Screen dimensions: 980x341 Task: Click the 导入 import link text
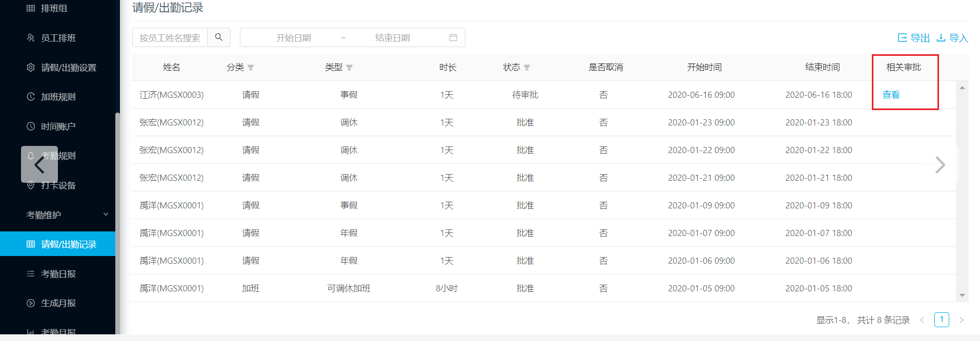pyautogui.click(x=958, y=38)
